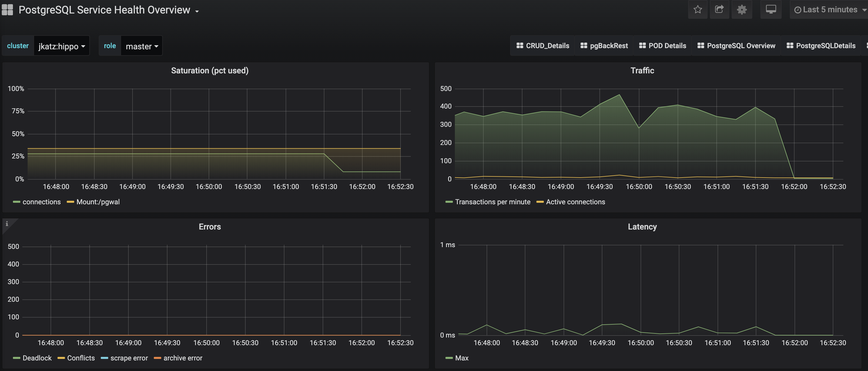
Task: Open the pgBackRest dashboard panel
Action: pyautogui.click(x=608, y=45)
